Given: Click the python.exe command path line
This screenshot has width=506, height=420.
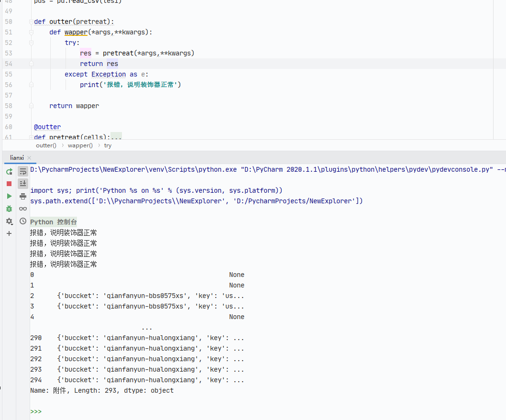Looking at the screenshot, I should [268, 169].
